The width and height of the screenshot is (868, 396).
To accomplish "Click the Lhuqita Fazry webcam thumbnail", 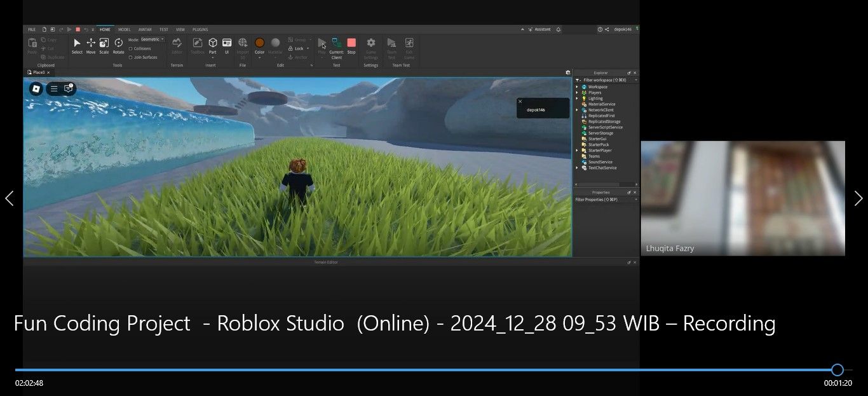I will tap(743, 198).
